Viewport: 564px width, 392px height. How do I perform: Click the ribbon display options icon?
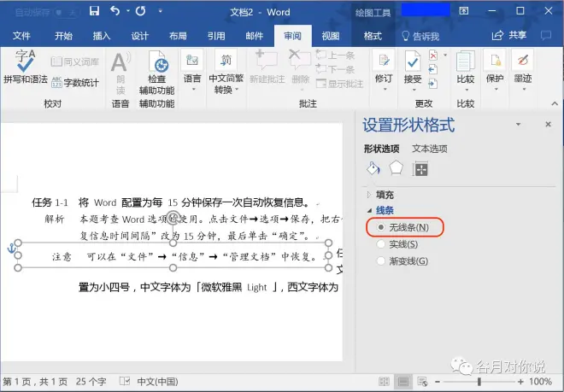click(x=464, y=11)
